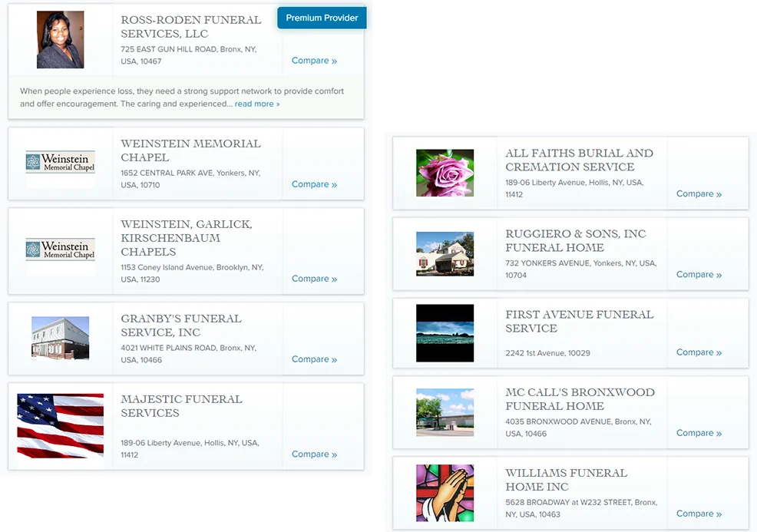Select address 1153 Coney Island Avenue
The width and height of the screenshot is (757, 532).
pos(192,273)
